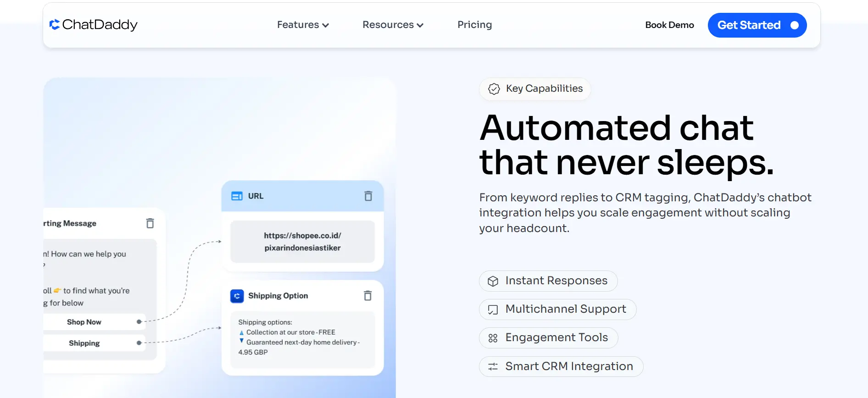Click the Multichannel Support chat icon
Viewport: 868px width, 398px height.
493,310
